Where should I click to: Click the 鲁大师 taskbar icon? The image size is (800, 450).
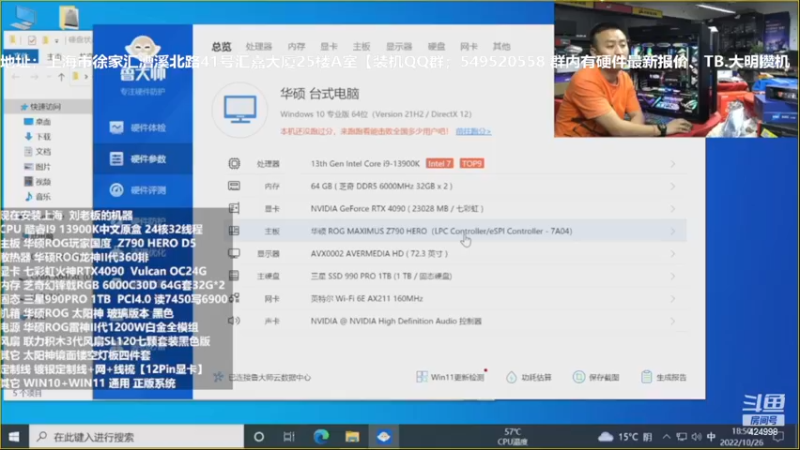click(x=384, y=437)
